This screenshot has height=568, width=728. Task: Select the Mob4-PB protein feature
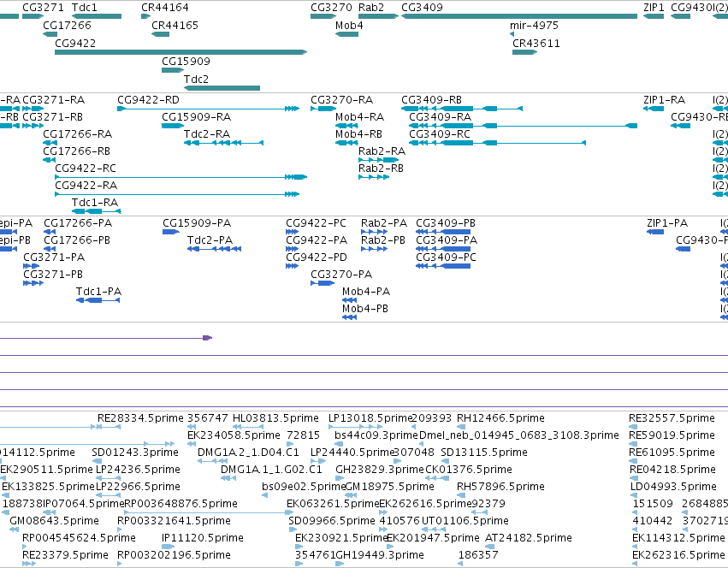(350, 317)
